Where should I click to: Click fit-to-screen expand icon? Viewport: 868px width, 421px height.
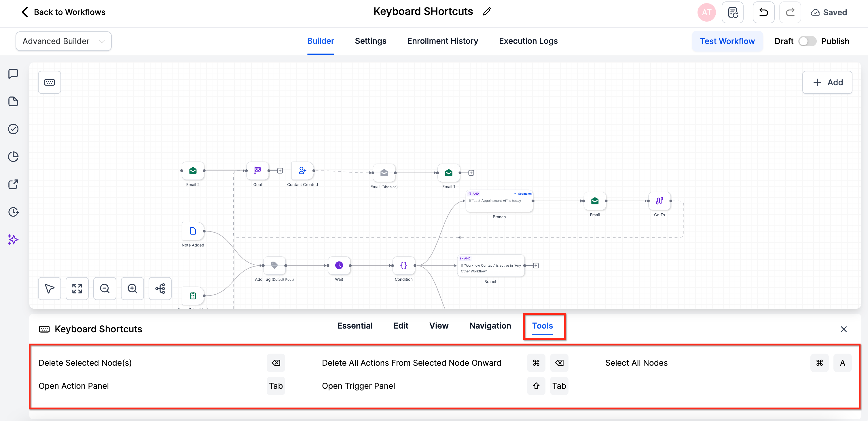tap(77, 288)
